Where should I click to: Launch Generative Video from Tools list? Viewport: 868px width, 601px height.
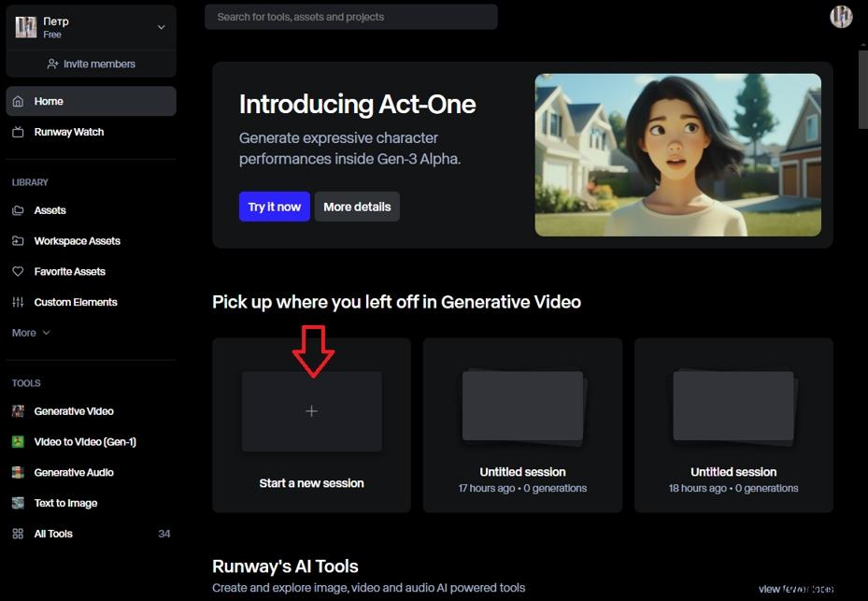[x=92, y=411]
